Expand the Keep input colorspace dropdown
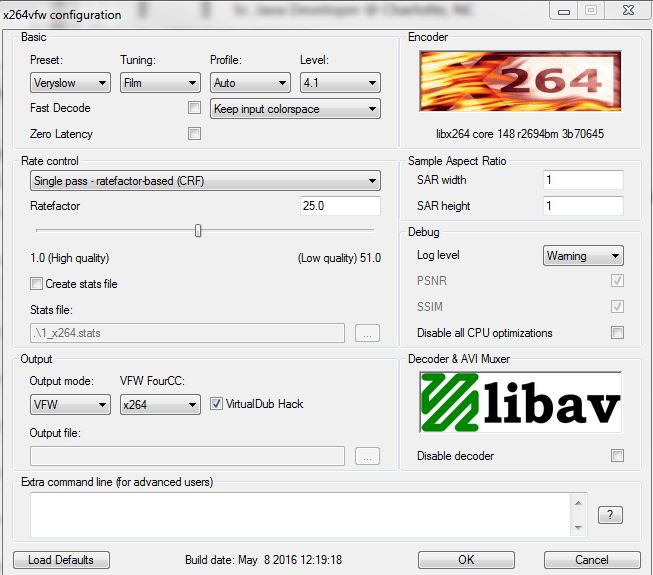 click(295, 109)
